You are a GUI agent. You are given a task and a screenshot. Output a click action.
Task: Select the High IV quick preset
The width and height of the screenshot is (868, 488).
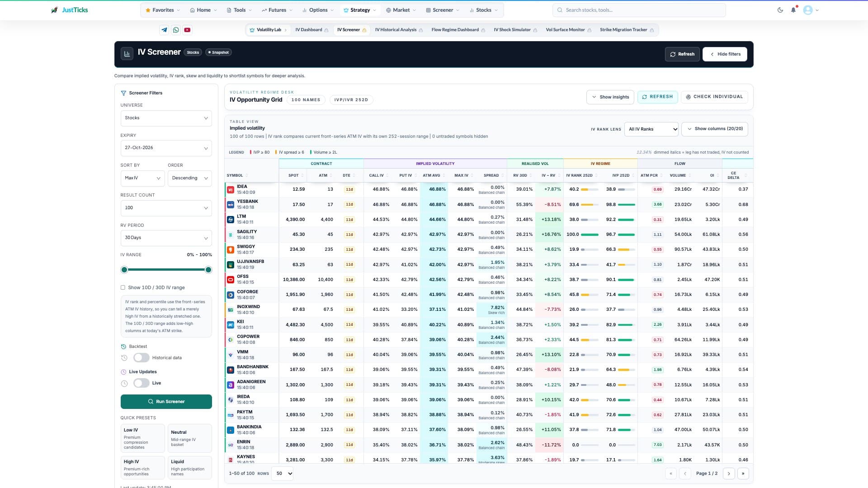pos(142,467)
